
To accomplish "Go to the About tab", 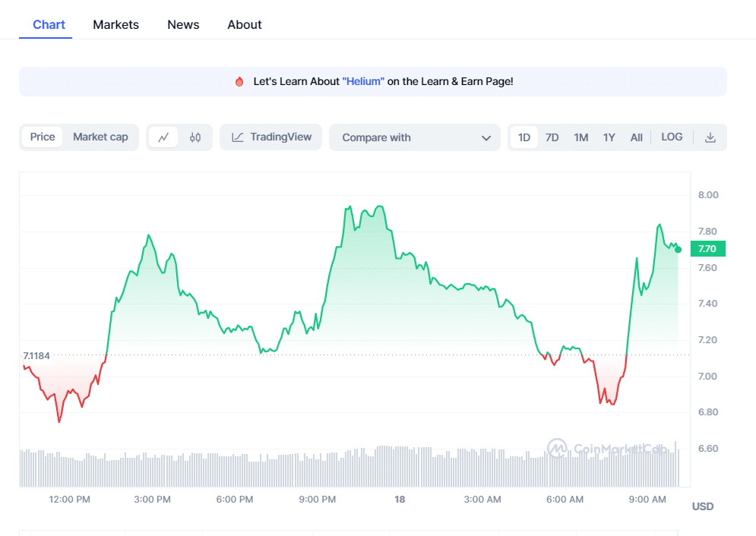I will [x=244, y=24].
